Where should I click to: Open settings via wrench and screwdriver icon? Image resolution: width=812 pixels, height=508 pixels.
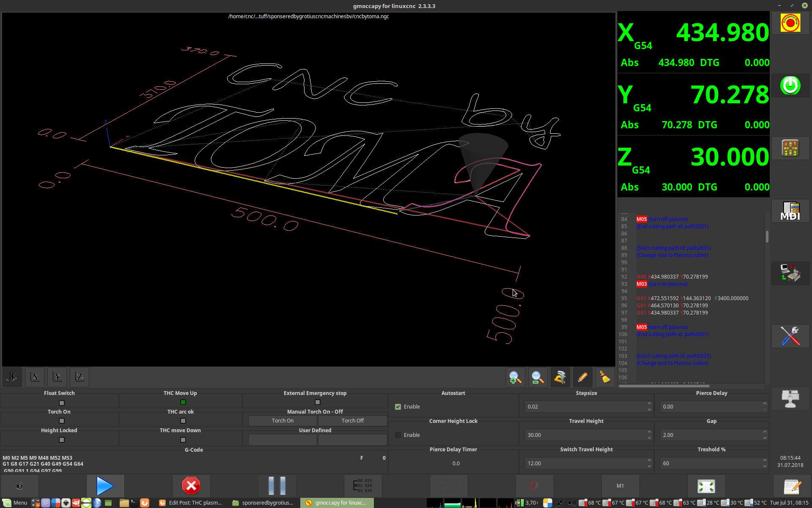click(790, 336)
